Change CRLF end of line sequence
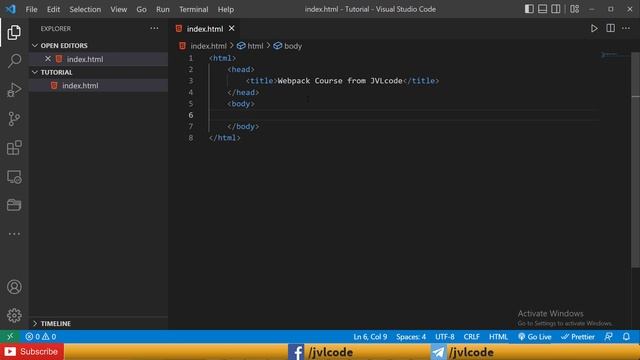This screenshot has height=360, width=640. click(x=471, y=337)
